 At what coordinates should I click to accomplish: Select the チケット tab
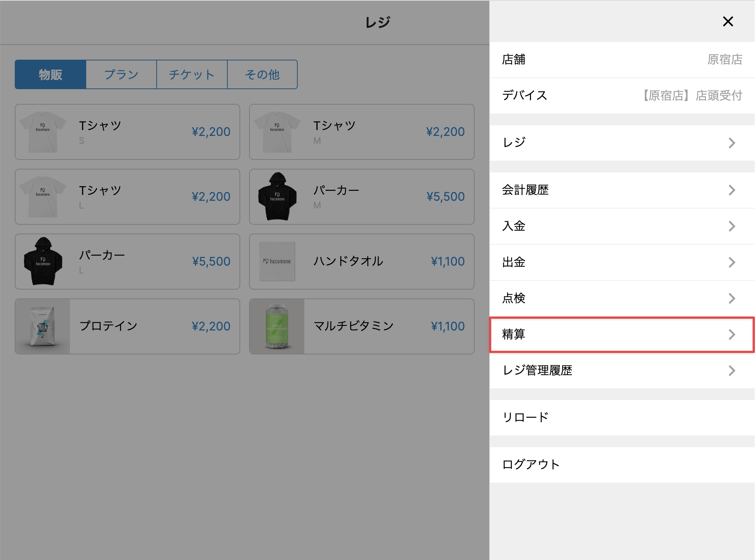tap(192, 74)
